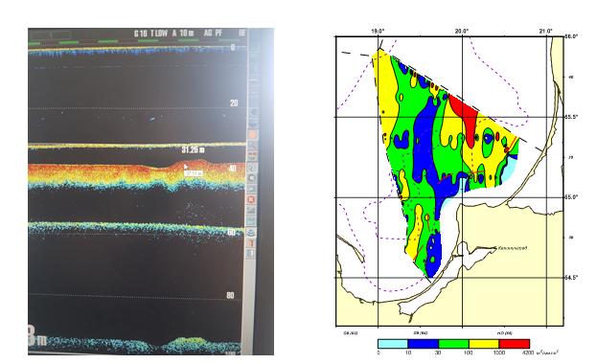Click the screenshot camera icon in sidebar
Screen dimensions: 597x364
coord(251,189)
